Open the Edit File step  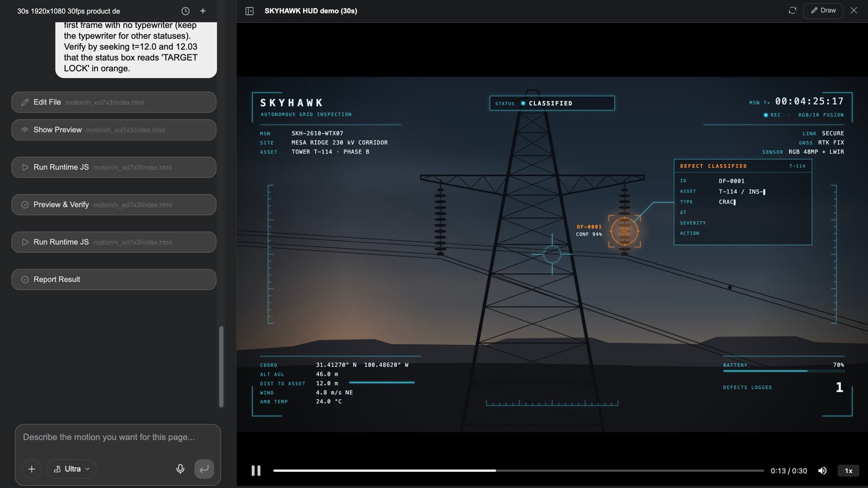coord(114,102)
